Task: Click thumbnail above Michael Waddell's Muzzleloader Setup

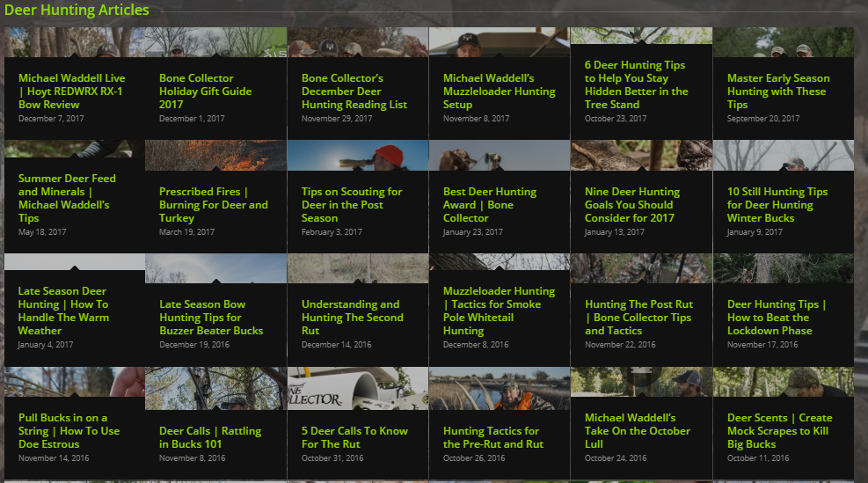Action: [x=500, y=42]
